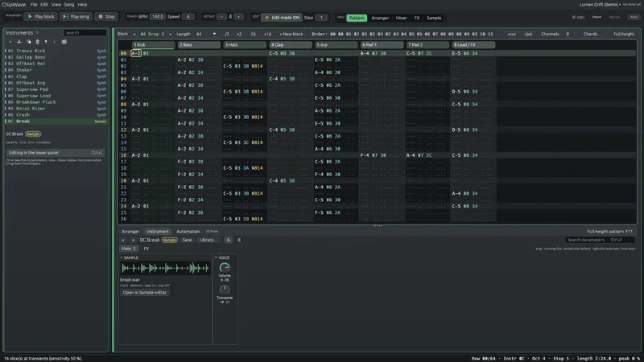
Task: Delete instrument with the trash icon
Action: (x=37, y=42)
